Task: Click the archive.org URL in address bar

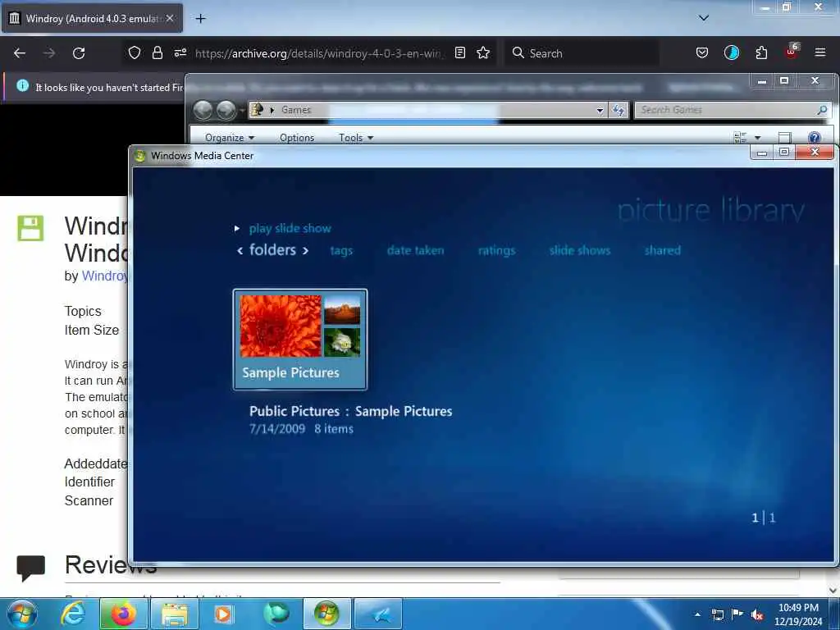Action: 318,53
